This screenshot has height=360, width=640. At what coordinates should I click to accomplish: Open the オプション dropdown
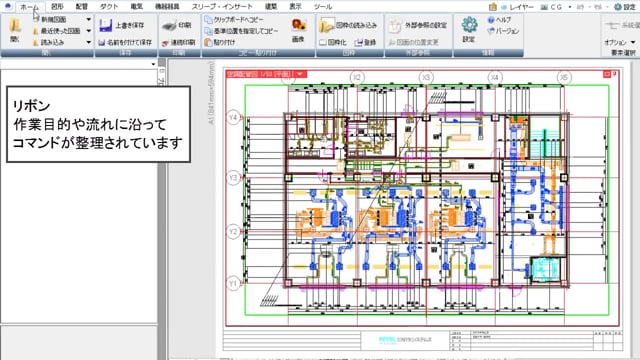[x=619, y=42]
